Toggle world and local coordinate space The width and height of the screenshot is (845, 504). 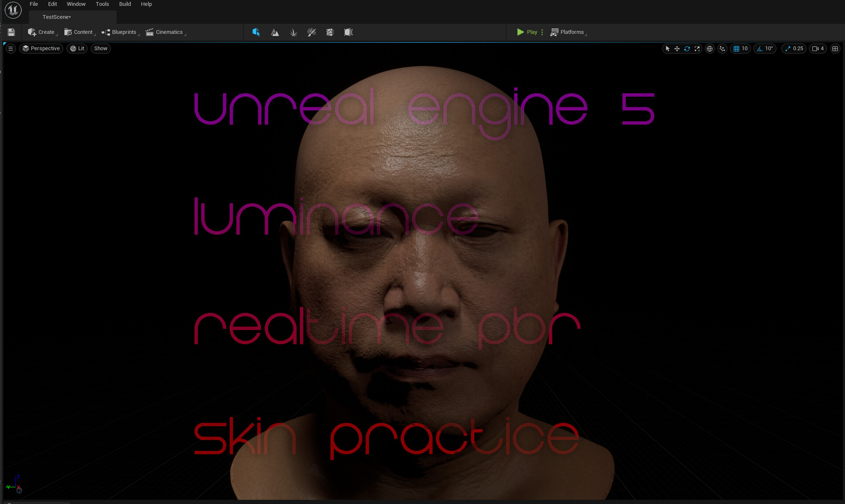coord(709,48)
